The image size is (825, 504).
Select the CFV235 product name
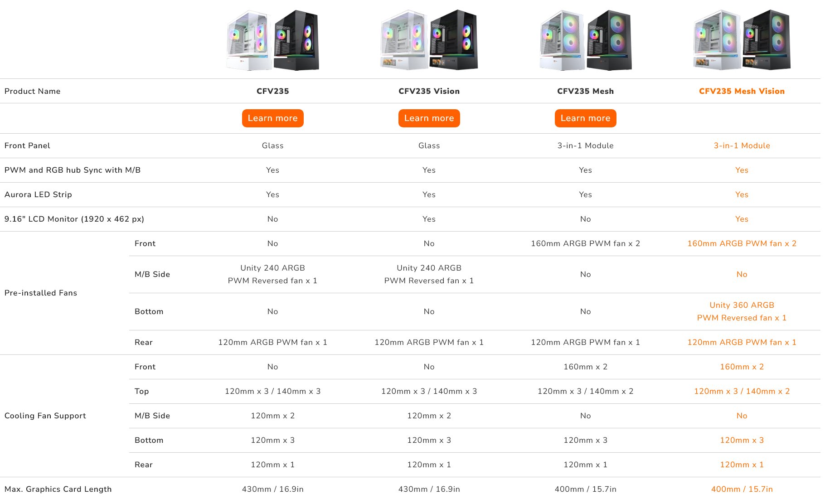pyautogui.click(x=272, y=91)
